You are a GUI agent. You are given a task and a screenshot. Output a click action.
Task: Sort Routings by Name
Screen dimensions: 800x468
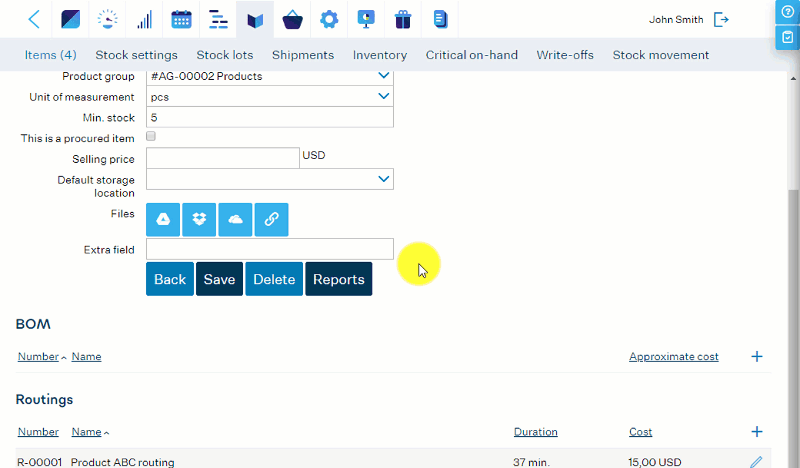(x=86, y=432)
